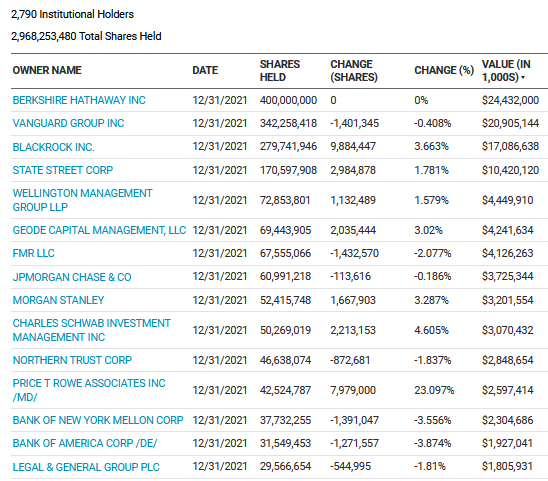Select the 12/31/2021 date in Berkshire row
Screen dimensions: 548x481
click(219, 100)
